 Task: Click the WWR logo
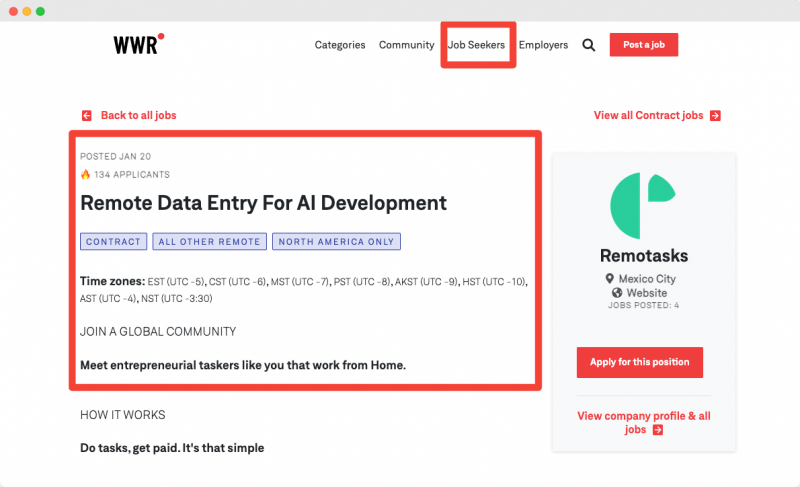139,44
